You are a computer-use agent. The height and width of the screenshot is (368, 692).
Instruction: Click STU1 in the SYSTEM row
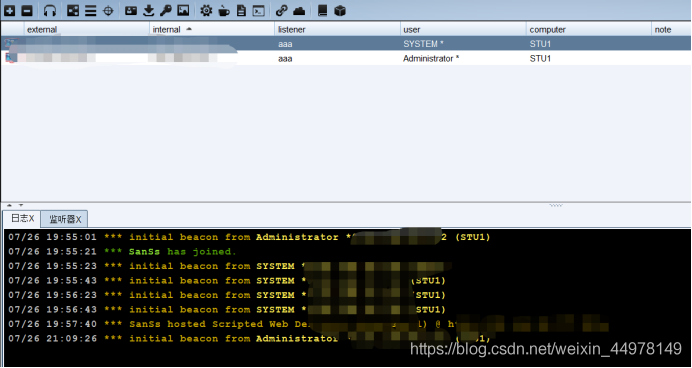(541, 44)
